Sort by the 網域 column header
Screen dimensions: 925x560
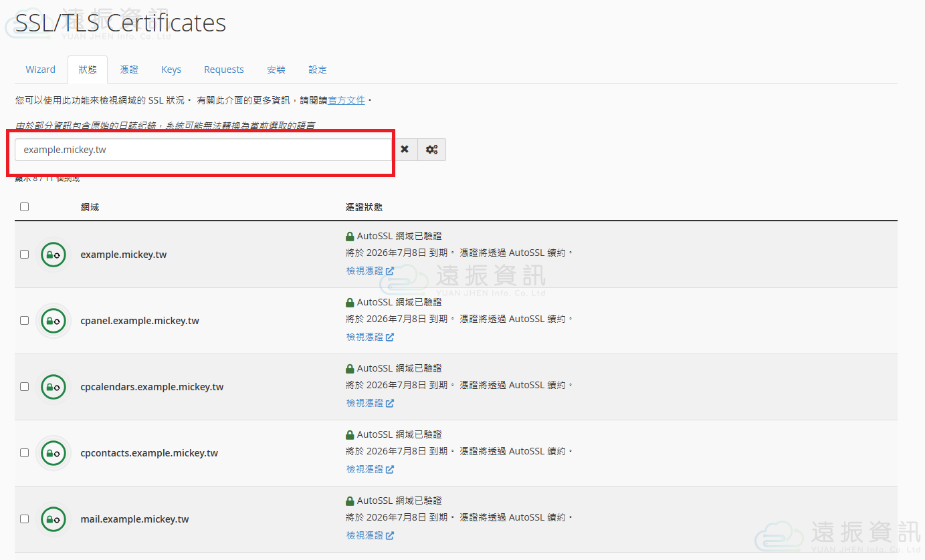tap(90, 207)
